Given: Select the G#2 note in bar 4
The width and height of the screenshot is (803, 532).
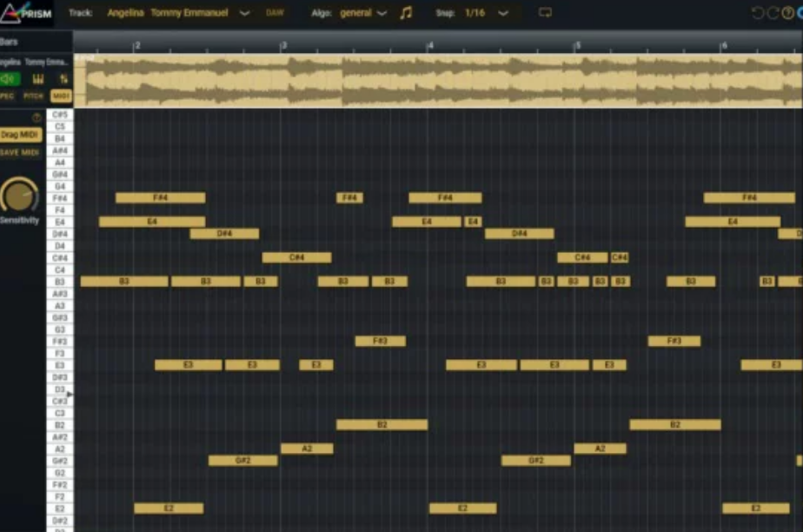Looking at the screenshot, I should 536,461.
